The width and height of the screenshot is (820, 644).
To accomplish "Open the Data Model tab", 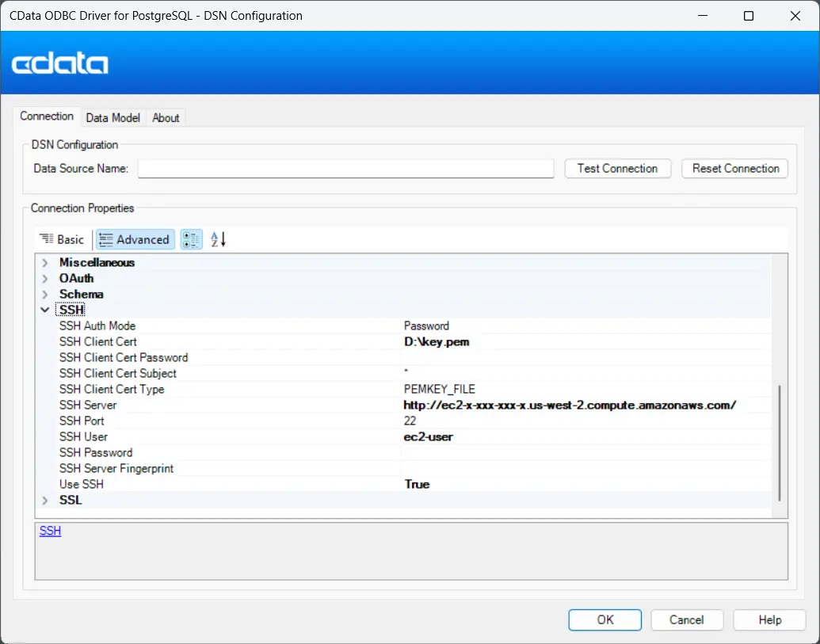I will 113,117.
